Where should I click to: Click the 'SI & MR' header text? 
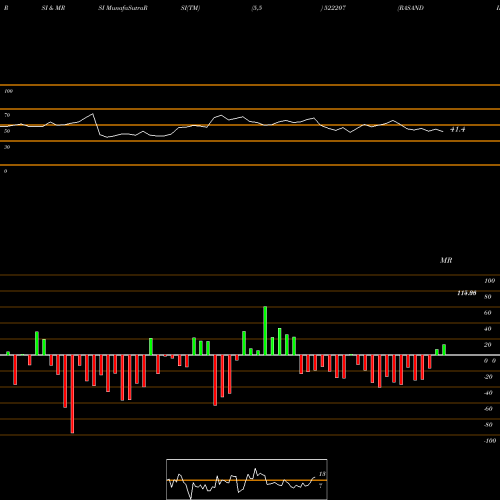click(53, 8)
